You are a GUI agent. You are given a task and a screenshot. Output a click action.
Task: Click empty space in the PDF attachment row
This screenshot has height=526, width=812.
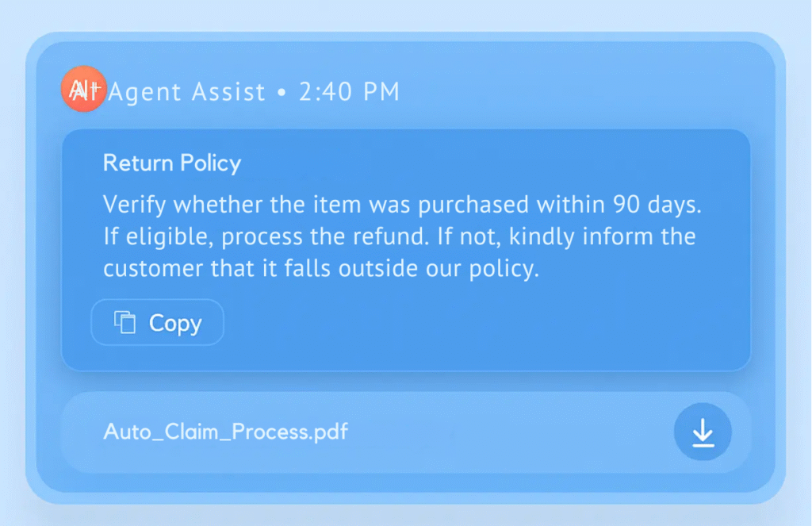coord(507,432)
